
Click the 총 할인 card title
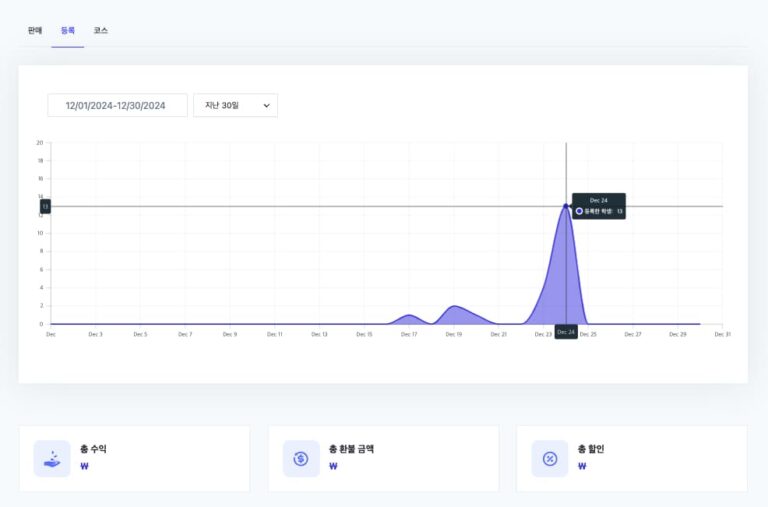pyautogui.click(x=591, y=449)
